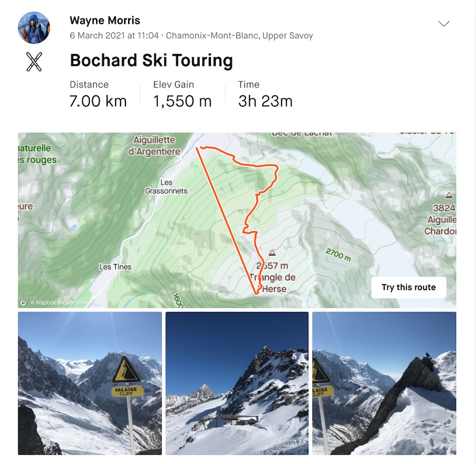Image resolution: width=476 pixels, height=464 pixels.
Task: Open the middle photo of rocky peak
Action: click(x=237, y=383)
